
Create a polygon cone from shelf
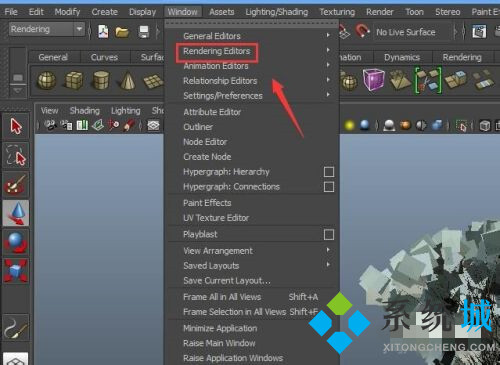[127, 80]
